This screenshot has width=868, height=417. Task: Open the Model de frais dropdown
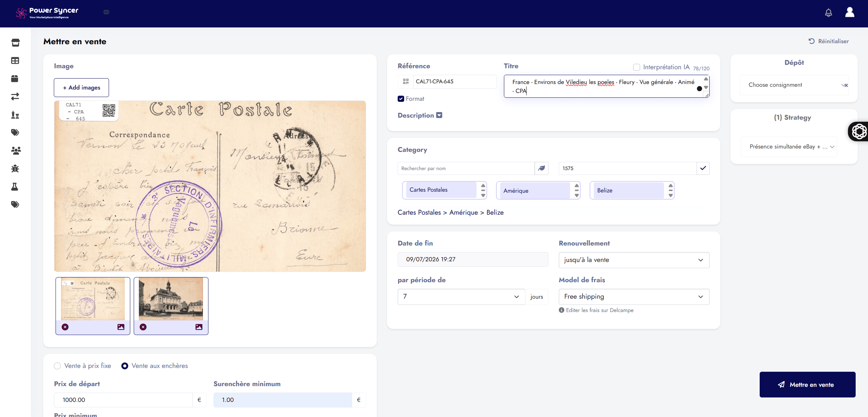(x=634, y=297)
